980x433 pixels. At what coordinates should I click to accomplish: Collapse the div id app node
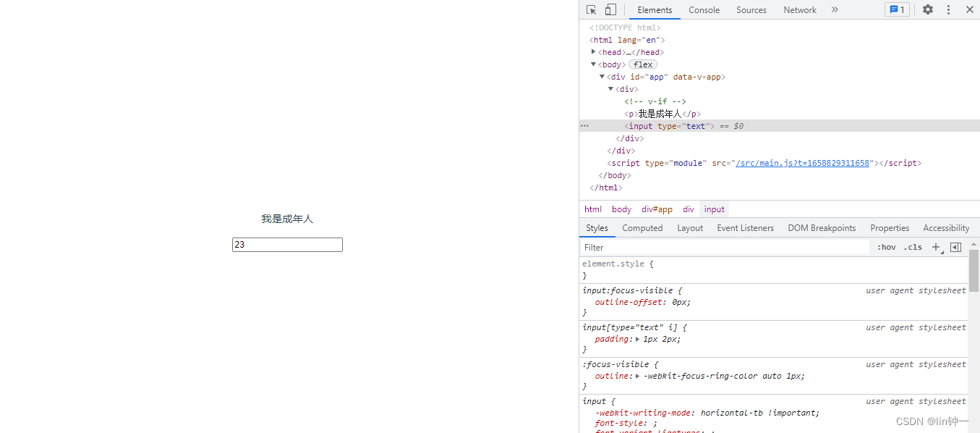pos(602,77)
